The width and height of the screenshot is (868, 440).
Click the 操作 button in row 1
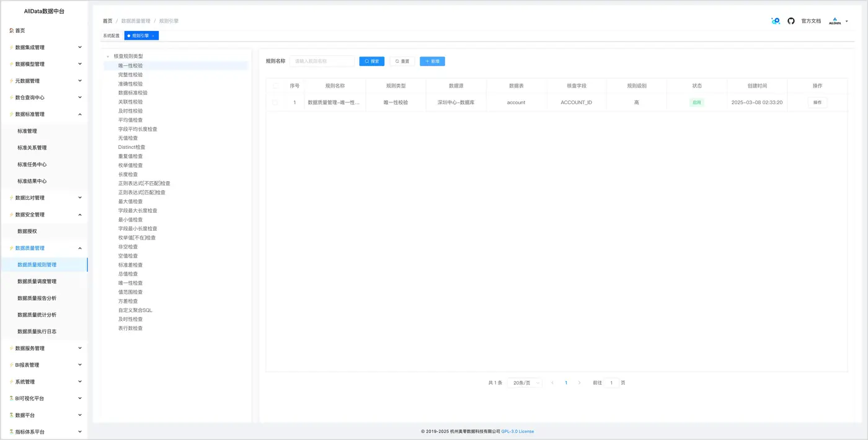[x=817, y=102]
